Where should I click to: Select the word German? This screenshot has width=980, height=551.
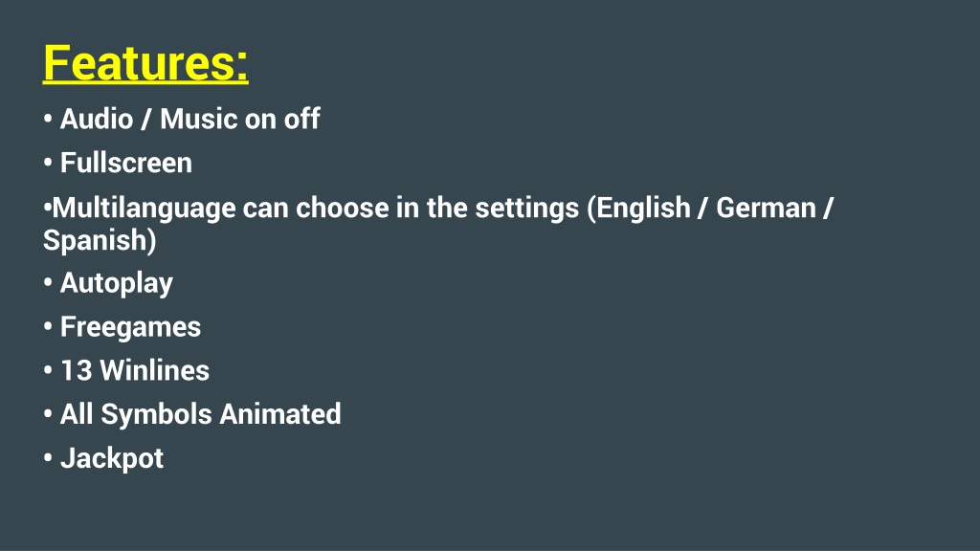point(766,208)
